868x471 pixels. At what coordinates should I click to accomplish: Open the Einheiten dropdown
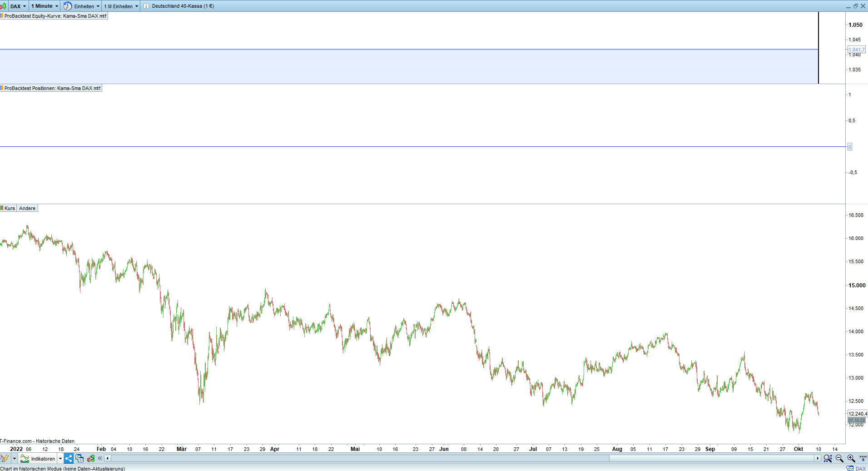point(87,6)
